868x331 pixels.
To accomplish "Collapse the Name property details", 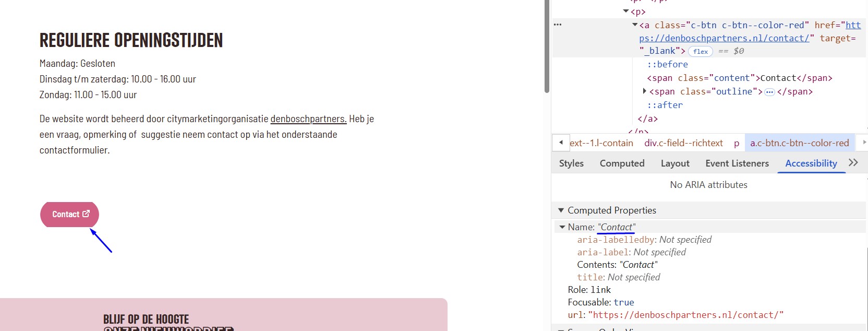I will tap(562, 227).
